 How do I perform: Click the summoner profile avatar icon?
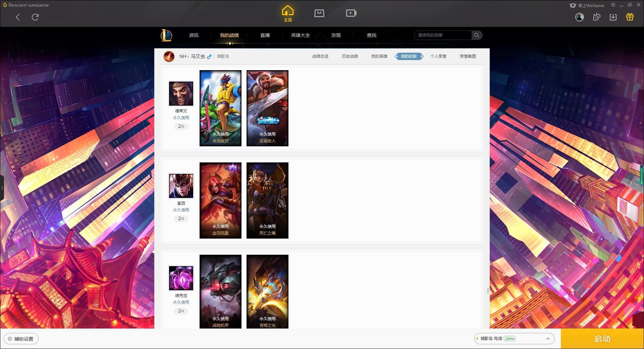tap(169, 56)
